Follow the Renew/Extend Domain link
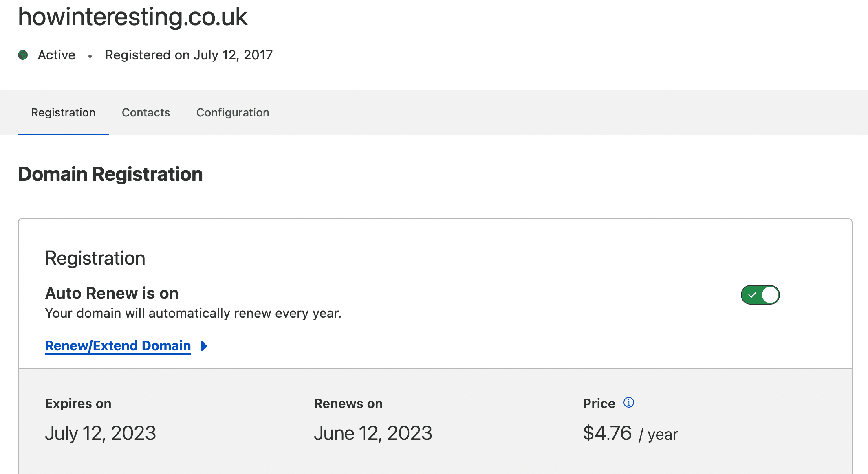 tap(118, 346)
